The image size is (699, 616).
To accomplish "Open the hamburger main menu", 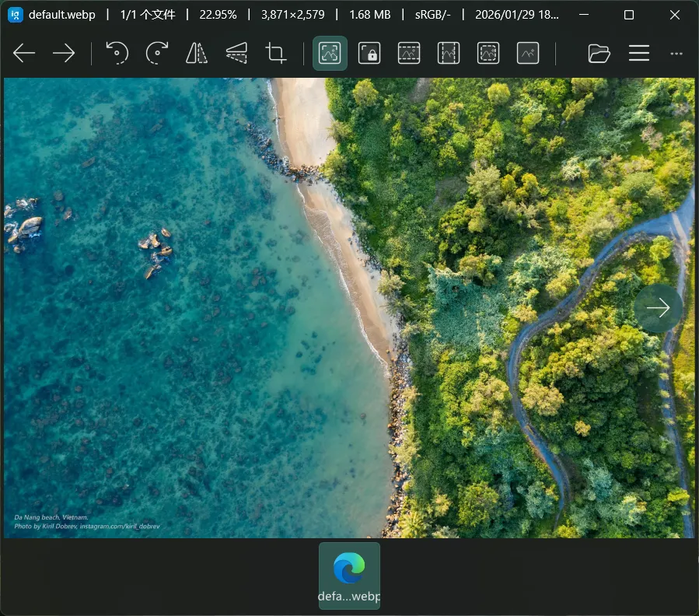I will pyautogui.click(x=639, y=53).
